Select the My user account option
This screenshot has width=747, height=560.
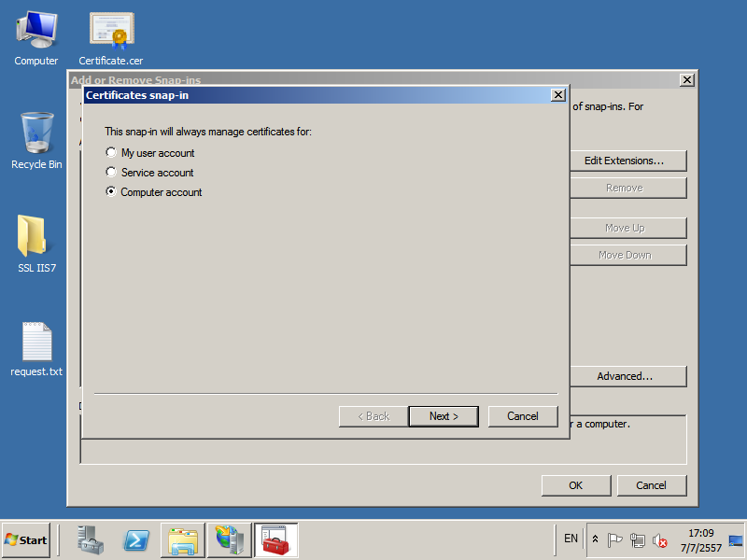point(112,153)
